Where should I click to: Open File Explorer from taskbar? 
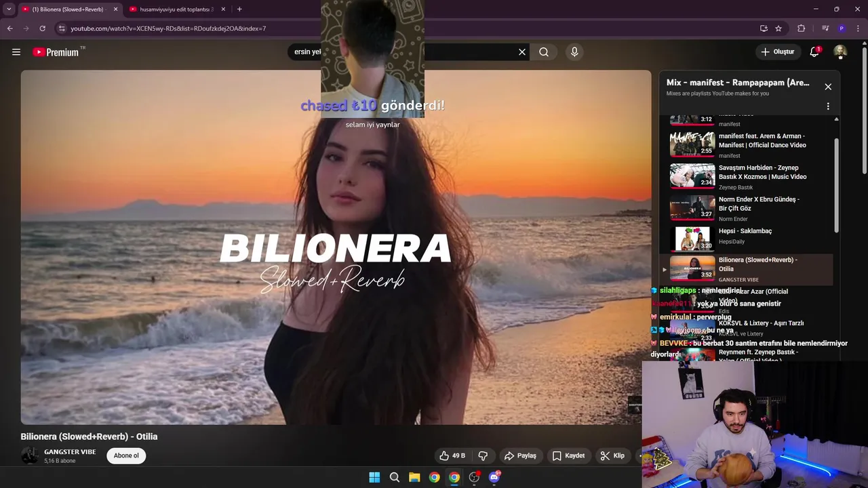tap(414, 477)
